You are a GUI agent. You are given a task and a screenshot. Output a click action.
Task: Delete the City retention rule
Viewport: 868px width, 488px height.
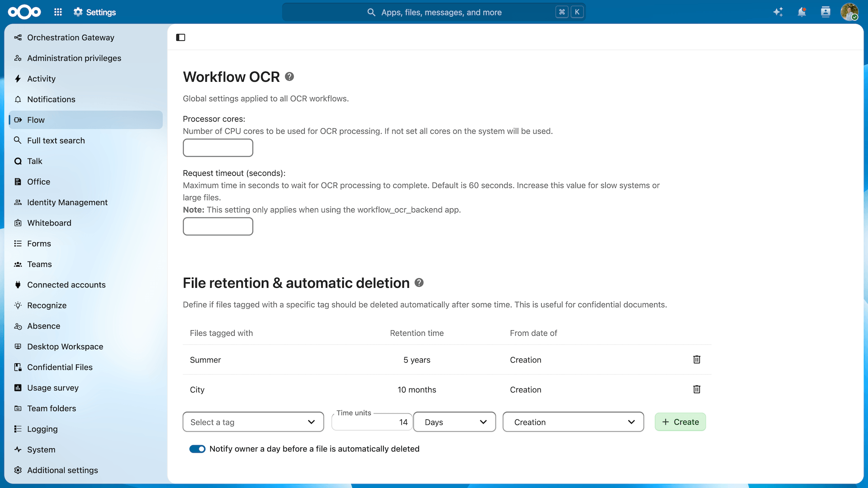[697, 389]
